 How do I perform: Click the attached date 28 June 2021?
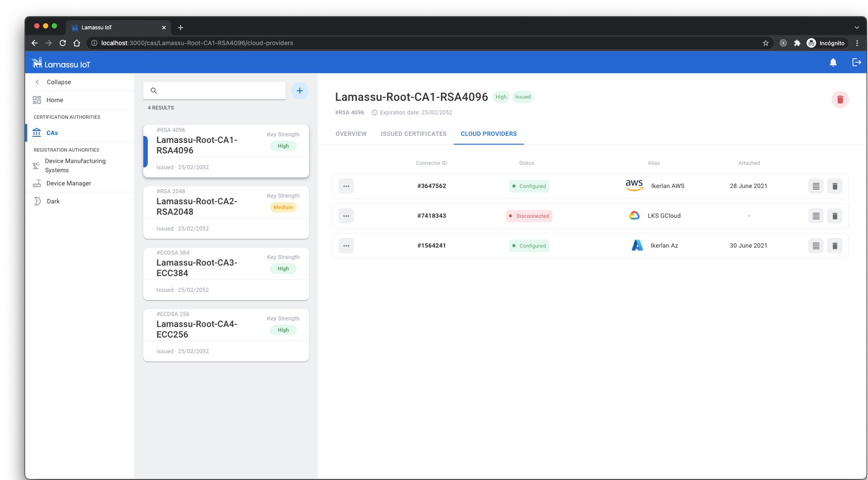tap(748, 186)
